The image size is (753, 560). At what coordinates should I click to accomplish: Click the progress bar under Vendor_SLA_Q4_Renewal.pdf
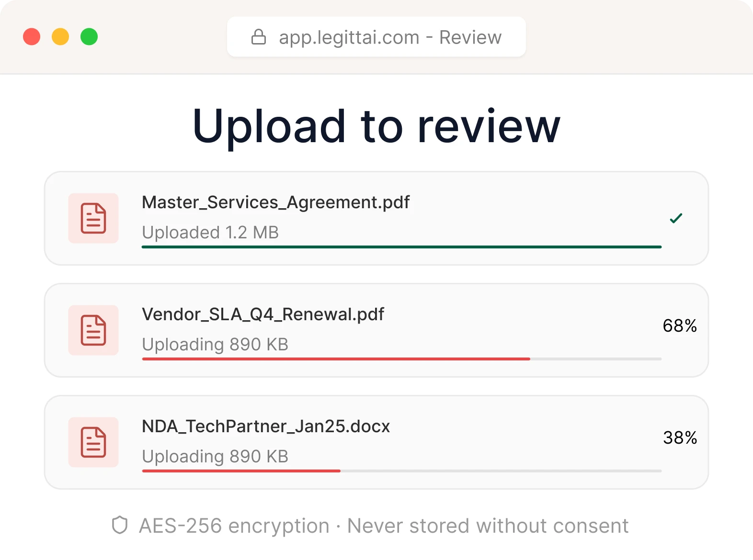(401, 358)
